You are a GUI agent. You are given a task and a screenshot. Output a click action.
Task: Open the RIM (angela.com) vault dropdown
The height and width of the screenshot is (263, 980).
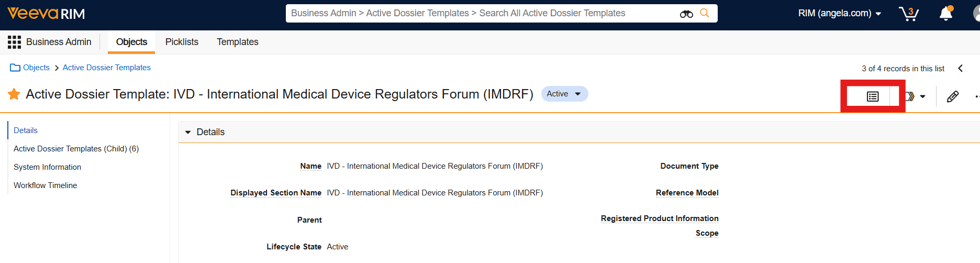click(x=839, y=14)
